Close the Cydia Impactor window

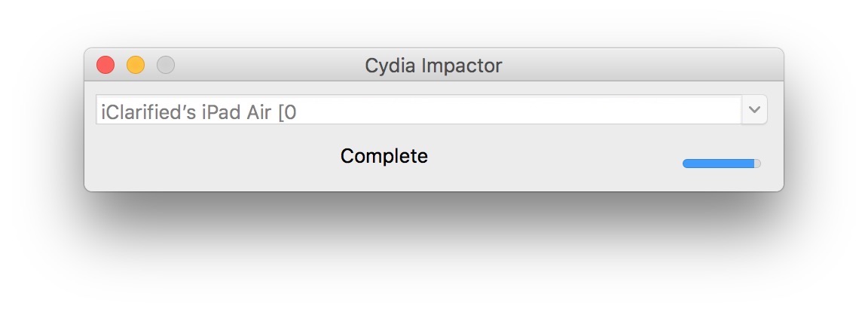pyautogui.click(x=105, y=66)
